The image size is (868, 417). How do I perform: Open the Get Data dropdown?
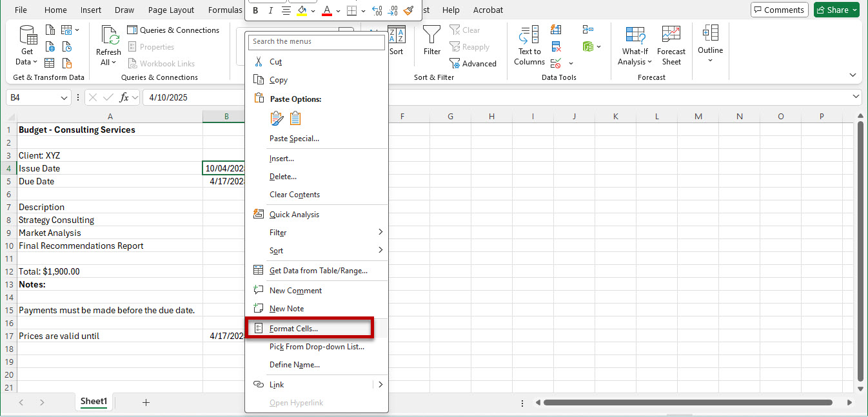[27, 45]
